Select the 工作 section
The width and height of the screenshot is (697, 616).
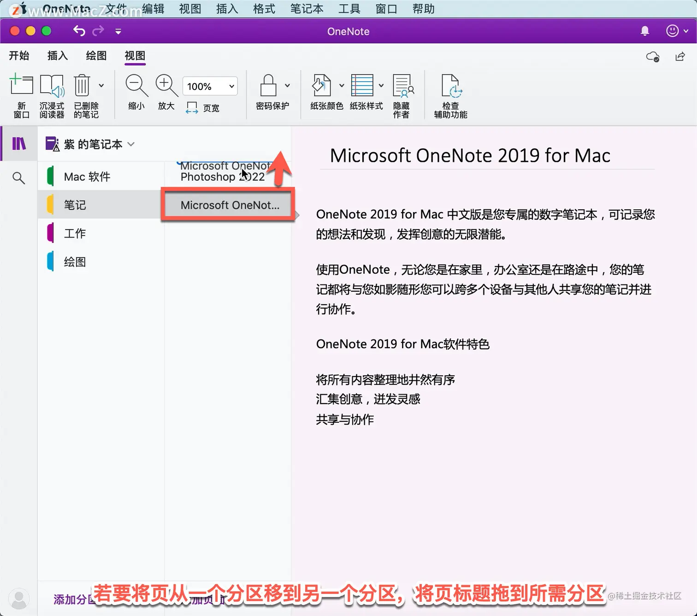101,233
